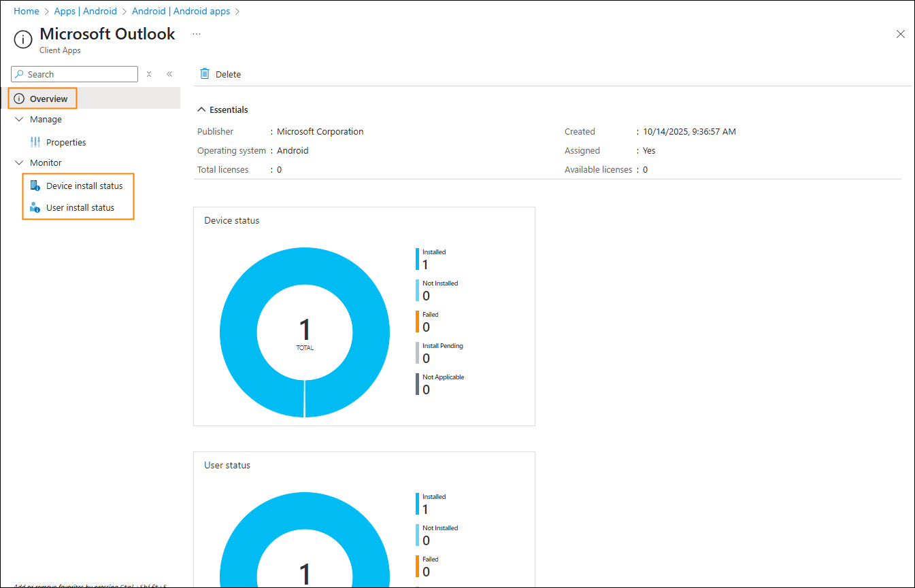915x588 pixels.
Task: Open Device install status
Action: pos(84,185)
